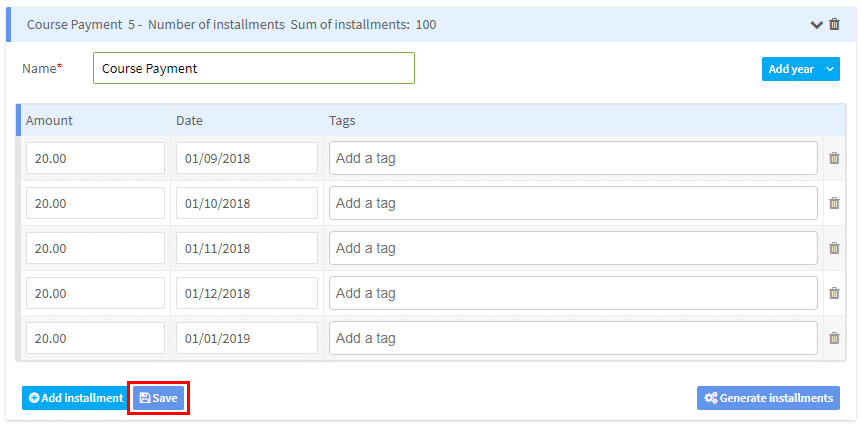The height and width of the screenshot is (426, 862).
Task: Click the Save button
Action: pyautogui.click(x=158, y=398)
